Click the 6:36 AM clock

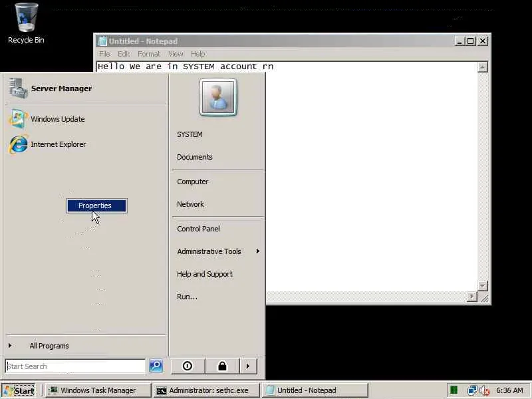pyautogui.click(x=509, y=390)
